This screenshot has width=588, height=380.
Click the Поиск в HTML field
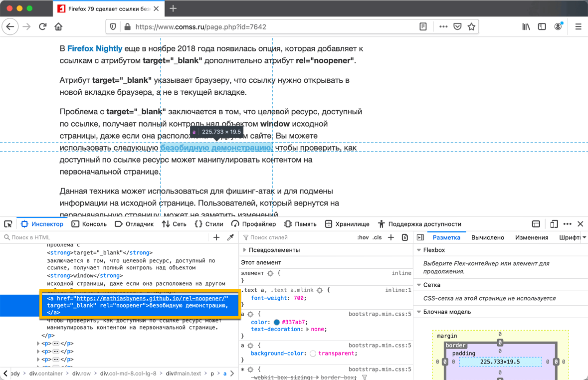pyautogui.click(x=107, y=237)
